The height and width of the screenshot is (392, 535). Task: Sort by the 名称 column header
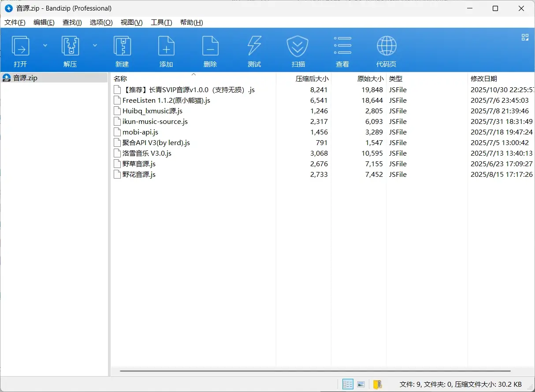click(193, 78)
